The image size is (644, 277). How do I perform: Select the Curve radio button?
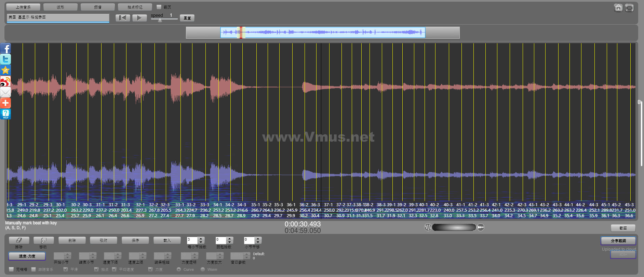(x=179, y=269)
